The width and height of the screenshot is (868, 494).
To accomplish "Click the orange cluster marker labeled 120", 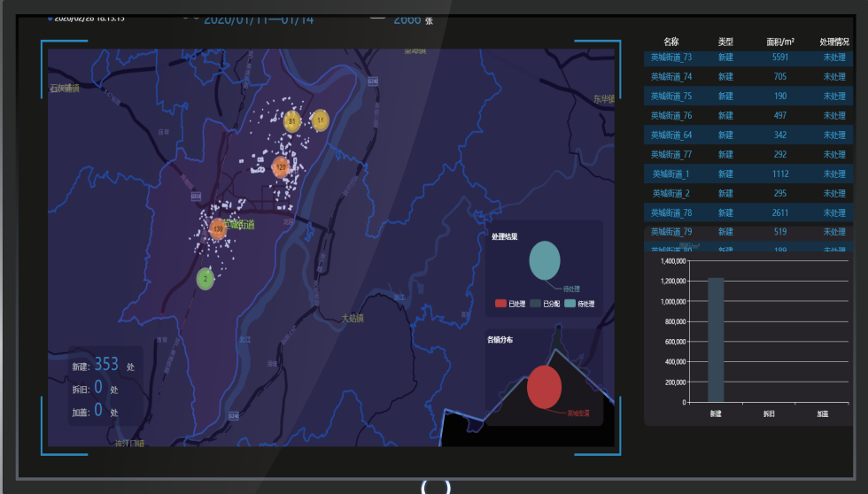I will (x=281, y=166).
